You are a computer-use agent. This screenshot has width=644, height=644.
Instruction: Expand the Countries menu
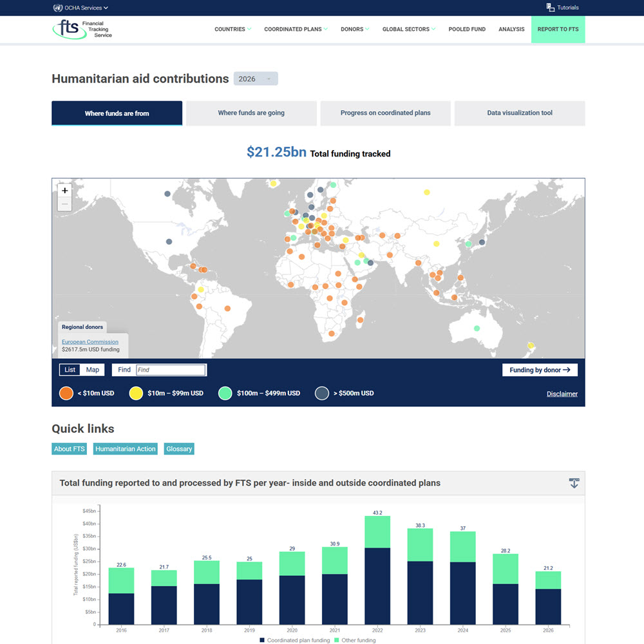[x=232, y=29]
